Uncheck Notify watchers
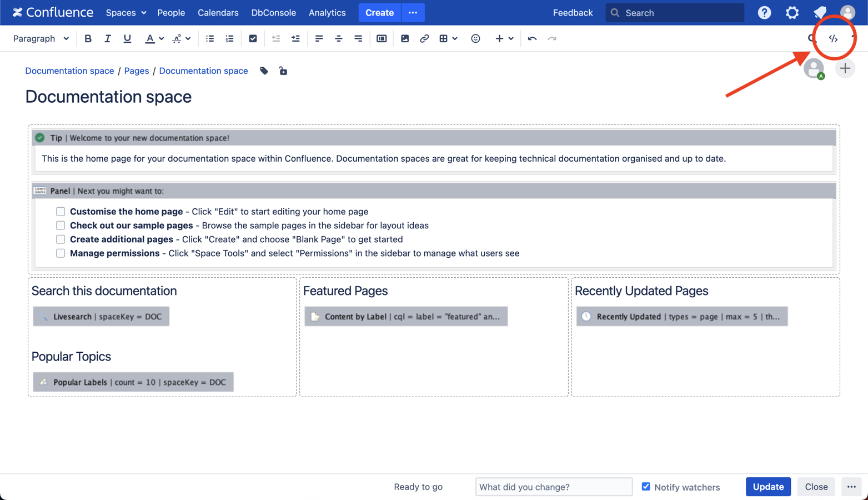This screenshot has width=868, height=500. 646,487
